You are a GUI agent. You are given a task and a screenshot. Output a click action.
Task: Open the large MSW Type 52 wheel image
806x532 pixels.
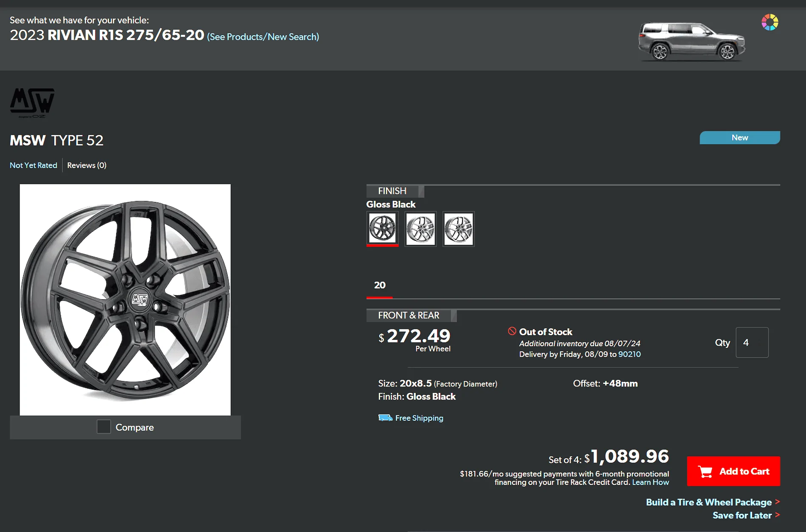click(125, 300)
